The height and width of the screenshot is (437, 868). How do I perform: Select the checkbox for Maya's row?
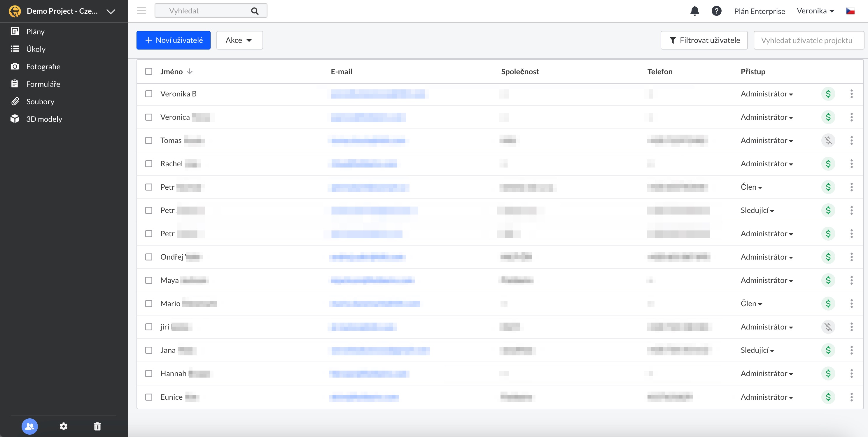click(148, 280)
